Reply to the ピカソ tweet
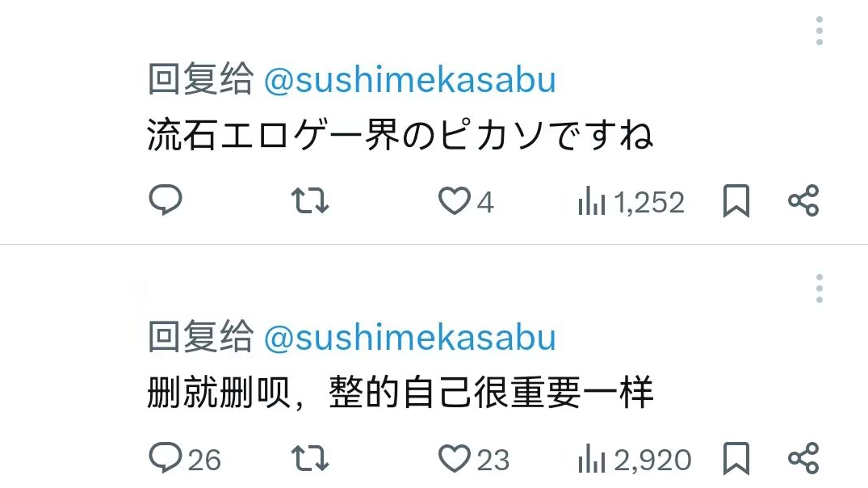This screenshot has width=868, height=488. 166,200
